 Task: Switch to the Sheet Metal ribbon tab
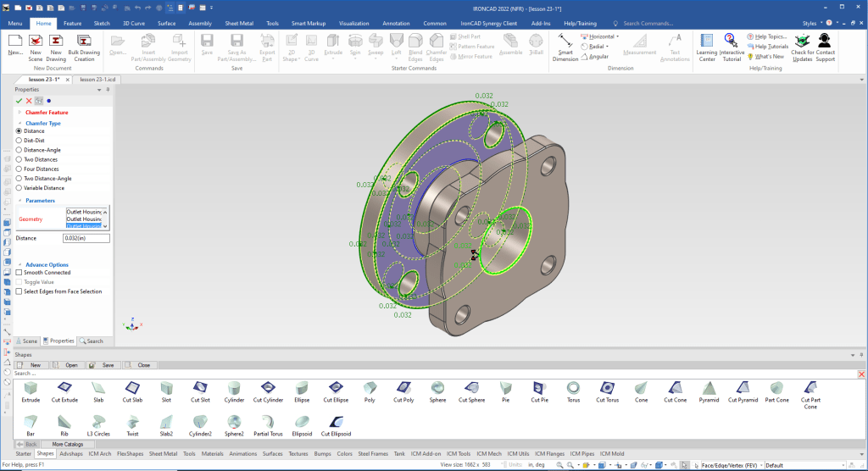click(x=237, y=24)
